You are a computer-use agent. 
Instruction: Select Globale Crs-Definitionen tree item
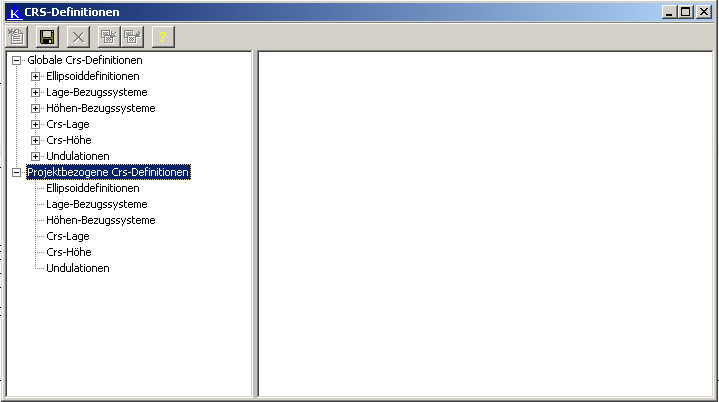(x=85, y=60)
